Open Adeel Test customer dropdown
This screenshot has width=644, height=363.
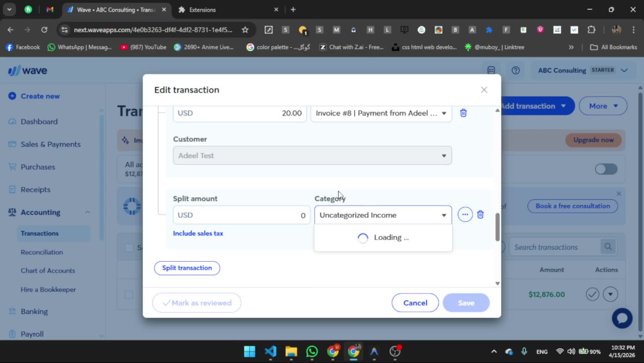tap(312, 155)
